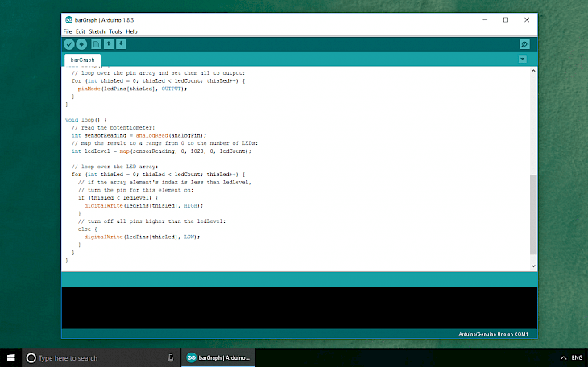The width and height of the screenshot is (588, 367).
Task: Show hidden tray icons chevron
Action: (563, 358)
